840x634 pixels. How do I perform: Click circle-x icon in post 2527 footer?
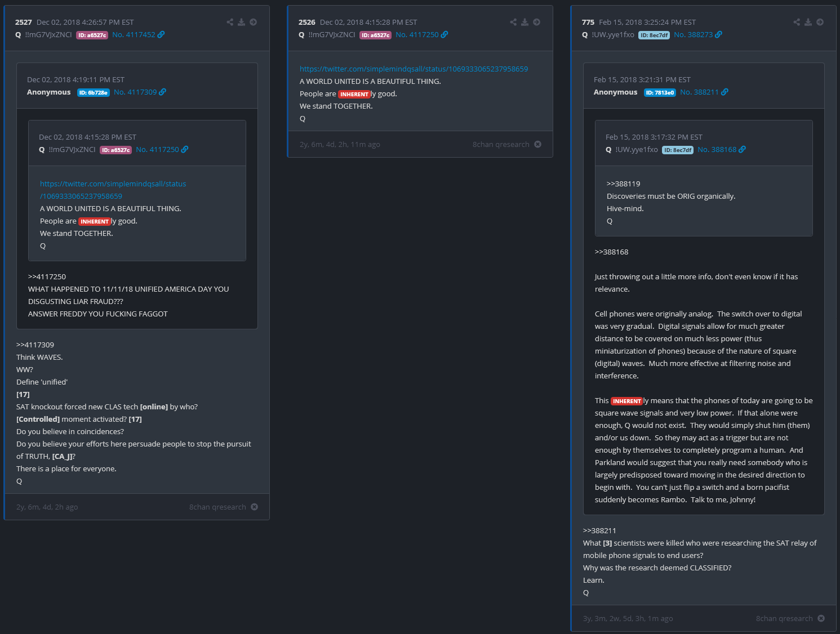pyautogui.click(x=255, y=507)
